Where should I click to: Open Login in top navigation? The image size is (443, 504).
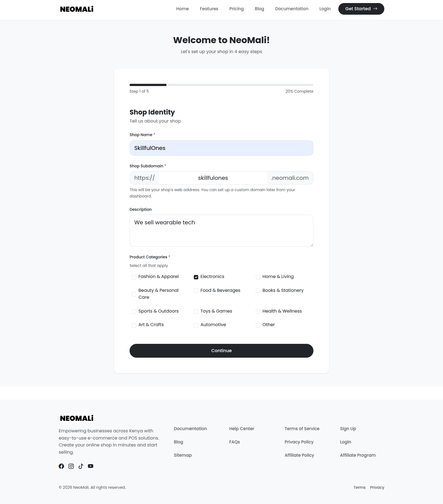point(325,9)
